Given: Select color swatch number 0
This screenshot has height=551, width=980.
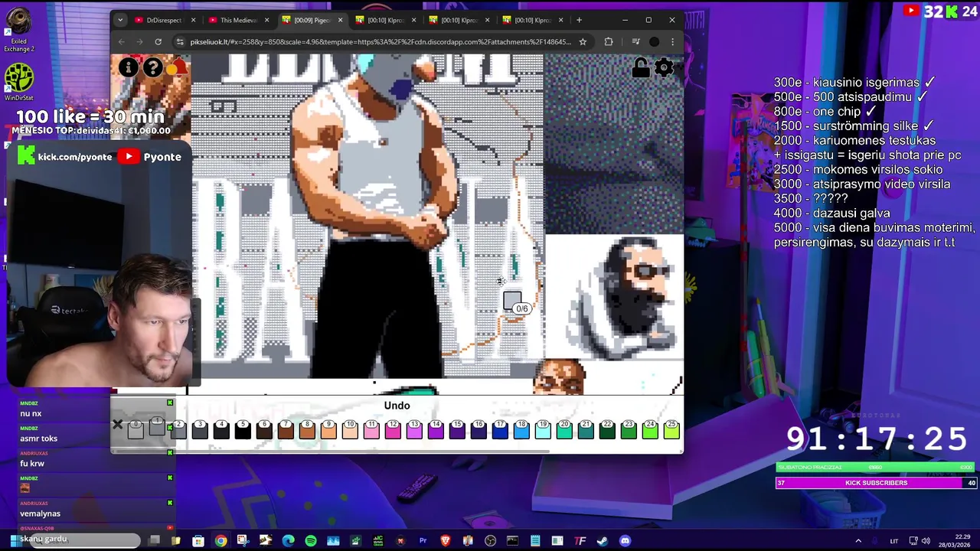Looking at the screenshot, I should click(135, 429).
